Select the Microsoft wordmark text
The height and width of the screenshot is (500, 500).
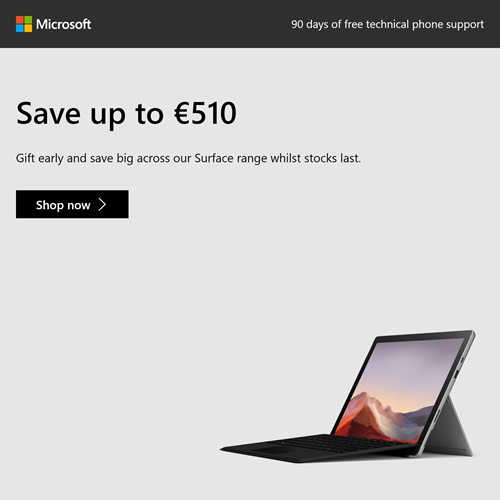(x=63, y=24)
